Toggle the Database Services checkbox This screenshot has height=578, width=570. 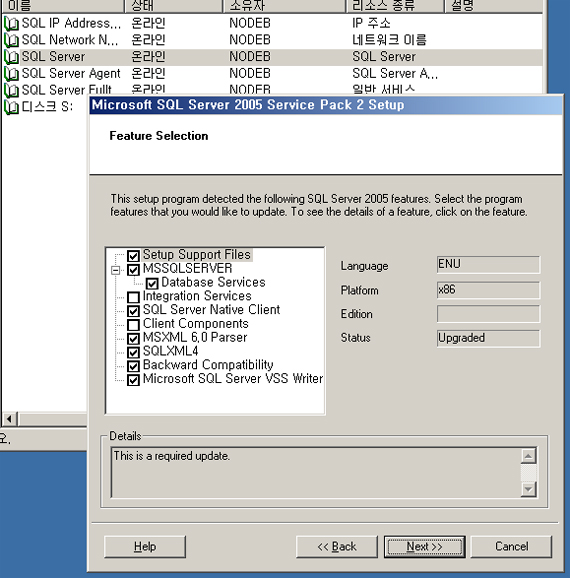[152, 283]
